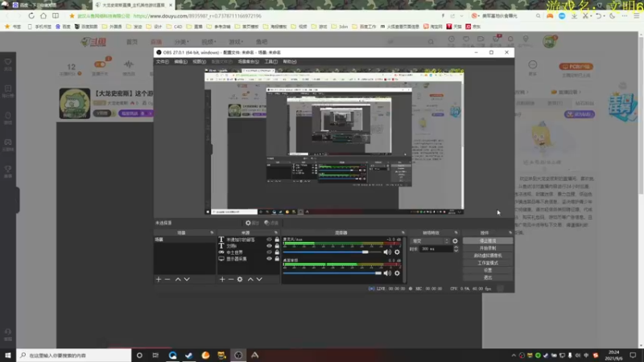Click the microphone channel volume slider
Image resolution: width=644 pixels, height=362 pixels.
coord(332,252)
